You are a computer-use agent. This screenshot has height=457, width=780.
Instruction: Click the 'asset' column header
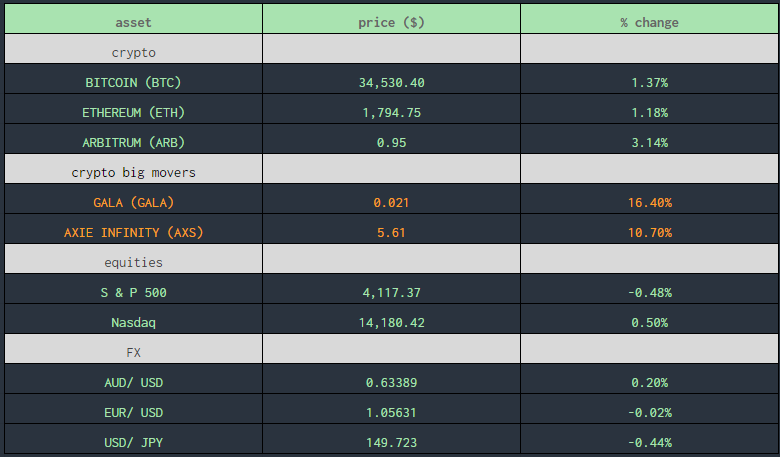[133, 19]
